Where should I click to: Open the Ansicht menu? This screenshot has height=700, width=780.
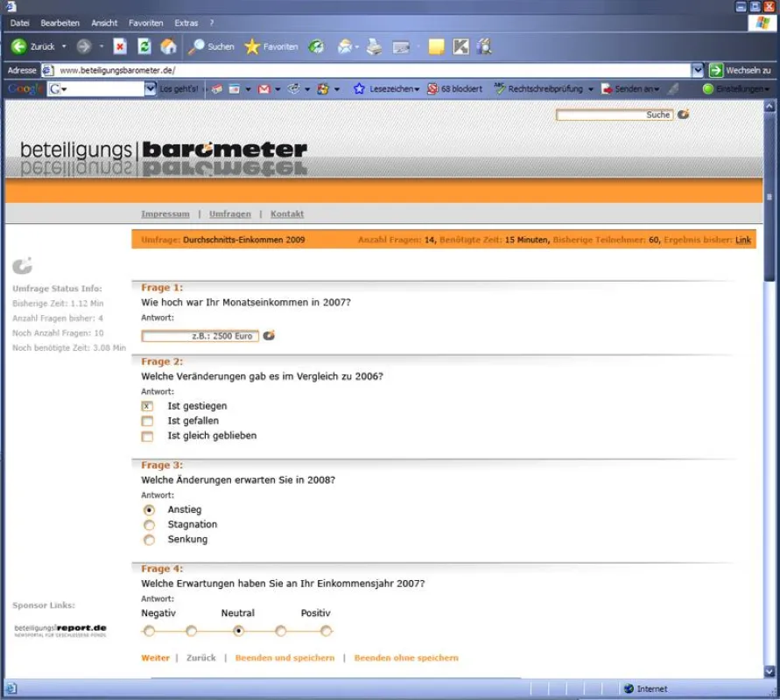click(104, 23)
